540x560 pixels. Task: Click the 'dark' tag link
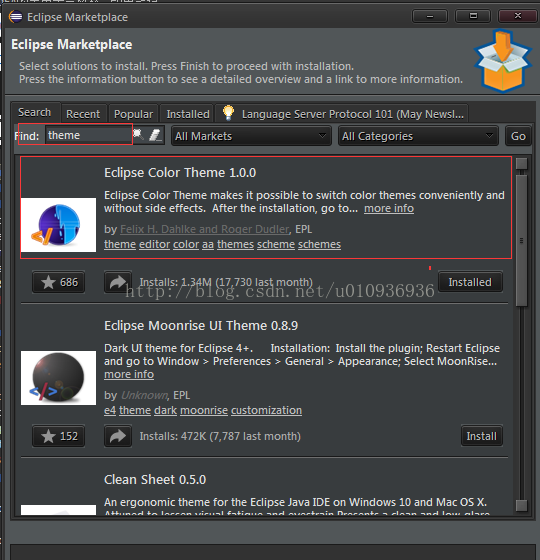click(165, 410)
